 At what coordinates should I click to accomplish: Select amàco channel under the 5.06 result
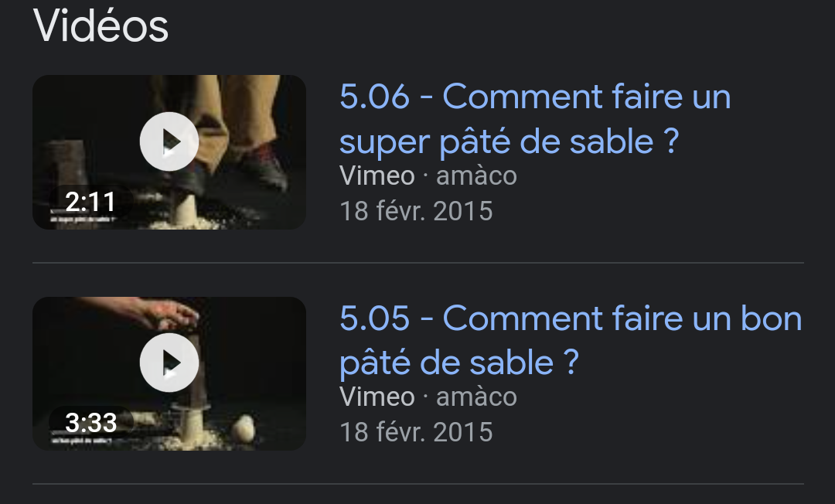476,176
